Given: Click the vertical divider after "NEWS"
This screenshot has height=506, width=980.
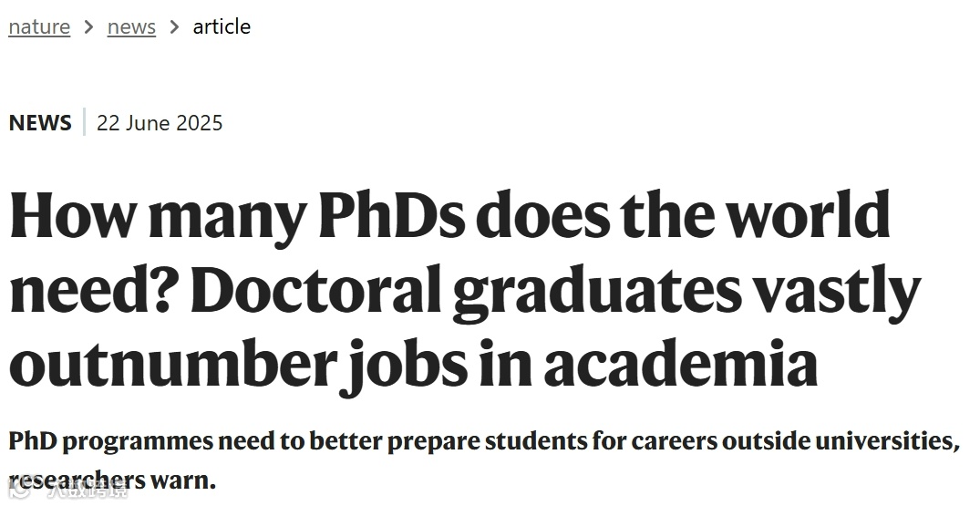Looking at the screenshot, I should [84, 122].
